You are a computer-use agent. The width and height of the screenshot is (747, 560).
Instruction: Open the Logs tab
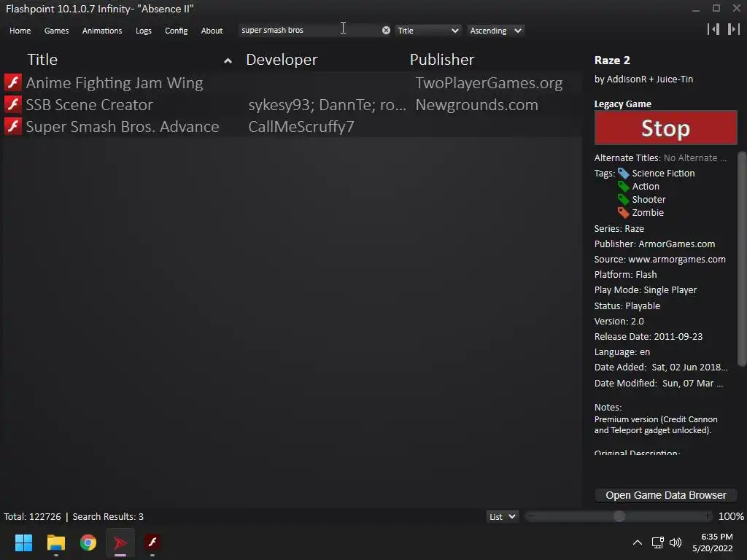[144, 31]
